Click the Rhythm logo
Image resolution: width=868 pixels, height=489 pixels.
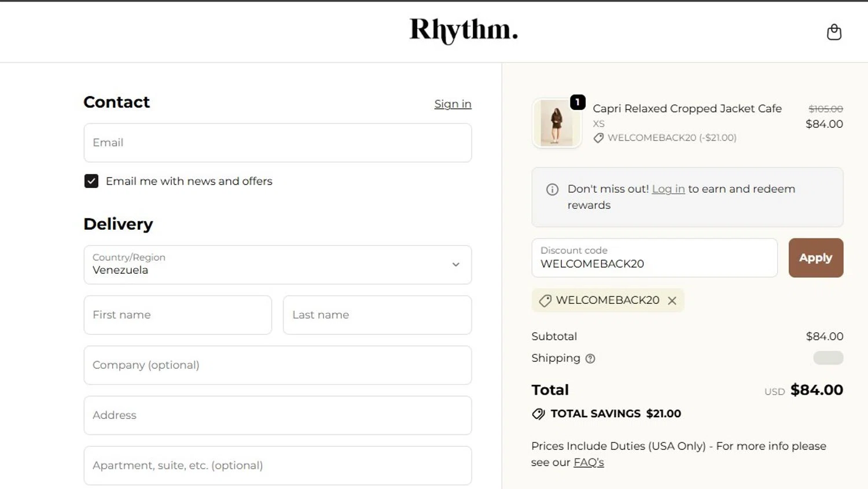point(464,31)
